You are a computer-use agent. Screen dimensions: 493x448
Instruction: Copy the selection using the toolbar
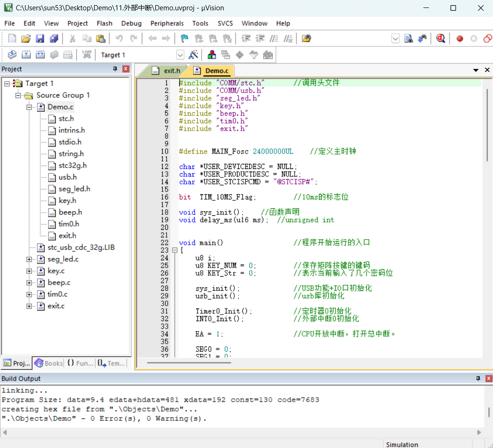coord(87,38)
